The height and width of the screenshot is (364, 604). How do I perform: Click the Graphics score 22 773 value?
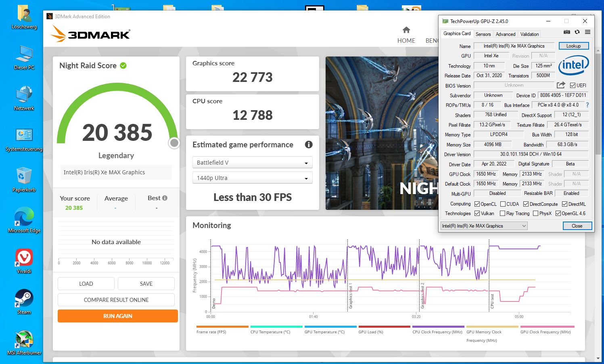click(x=253, y=77)
